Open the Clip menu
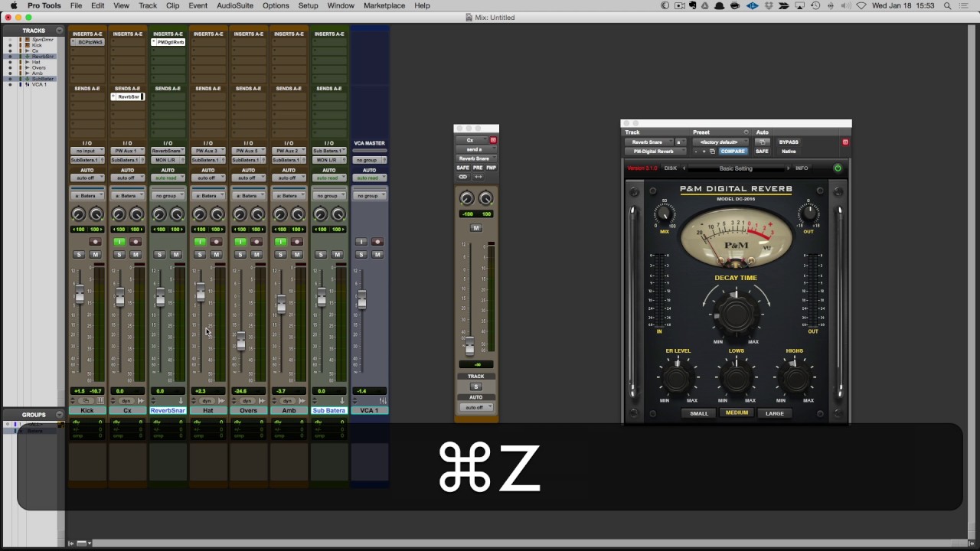Image resolution: width=980 pixels, height=551 pixels. point(173,5)
